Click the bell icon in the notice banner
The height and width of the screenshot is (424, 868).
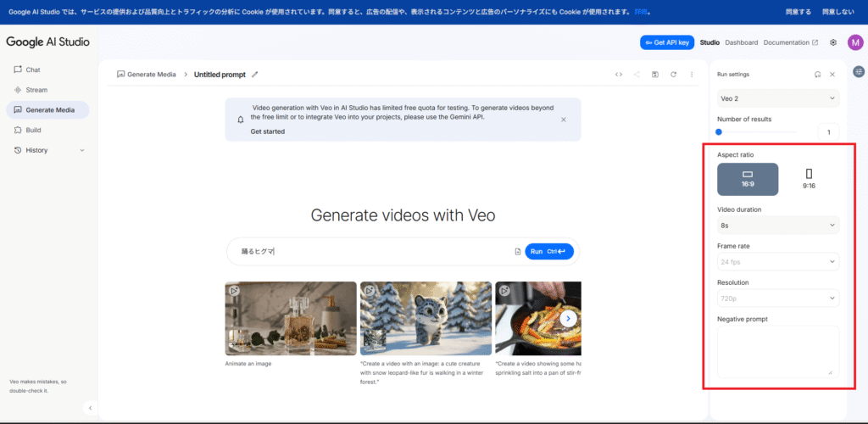[240, 120]
